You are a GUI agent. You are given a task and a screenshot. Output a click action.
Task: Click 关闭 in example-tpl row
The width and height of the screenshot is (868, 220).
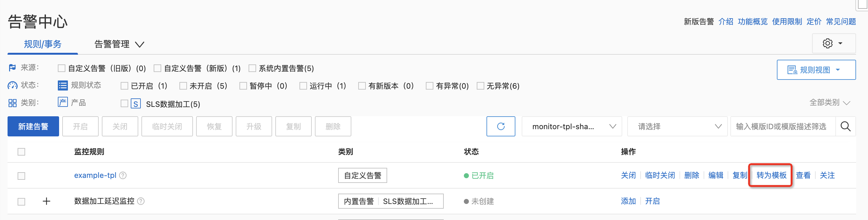628,175
